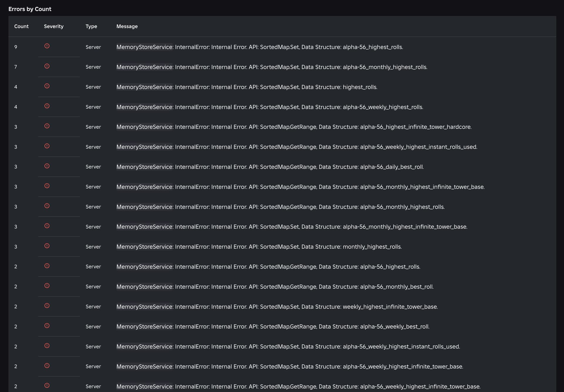Click severity icon for alpha-56_highest_rolls SortedMap.Set error
This screenshot has height=392, width=564.
47,46
